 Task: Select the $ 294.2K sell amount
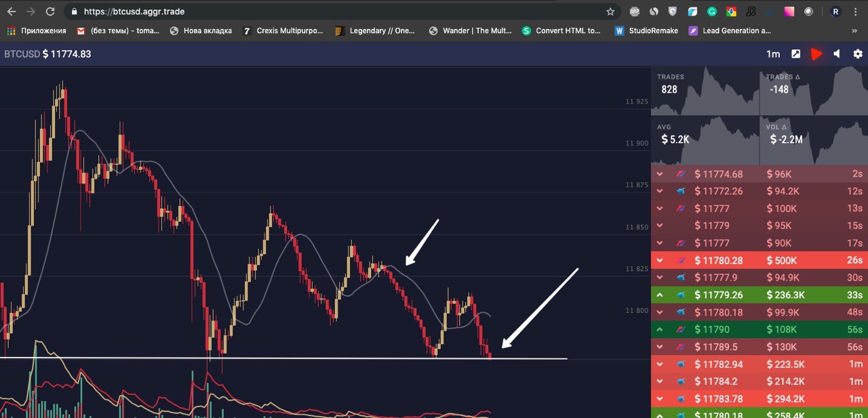pyautogui.click(x=786, y=398)
